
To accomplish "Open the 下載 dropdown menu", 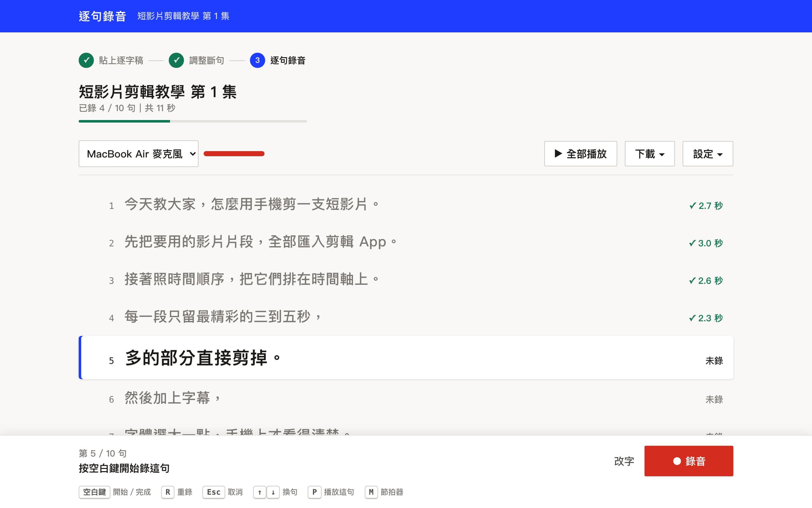I will (650, 154).
